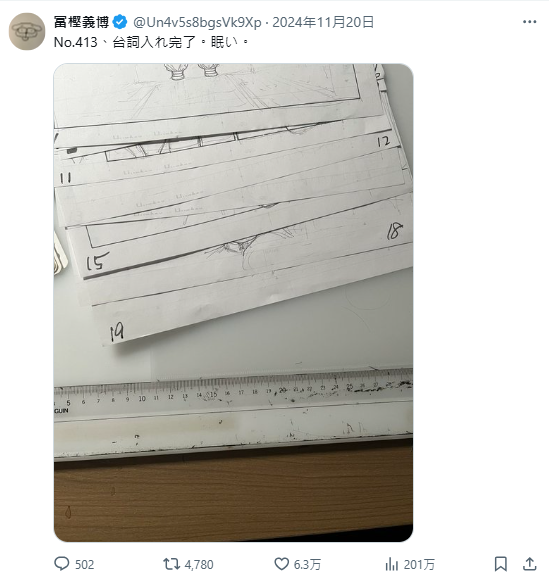This screenshot has width=549, height=578.
Task: Open the author's profile avatar
Action: (27, 31)
